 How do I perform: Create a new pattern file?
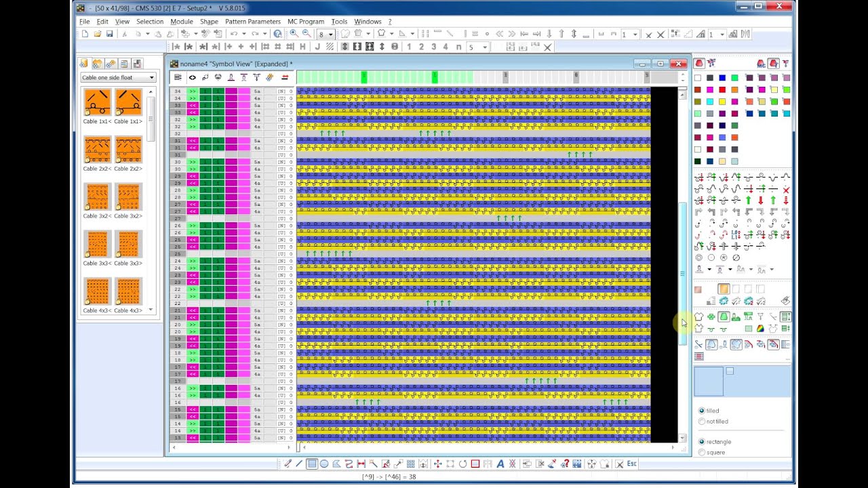pos(85,34)
